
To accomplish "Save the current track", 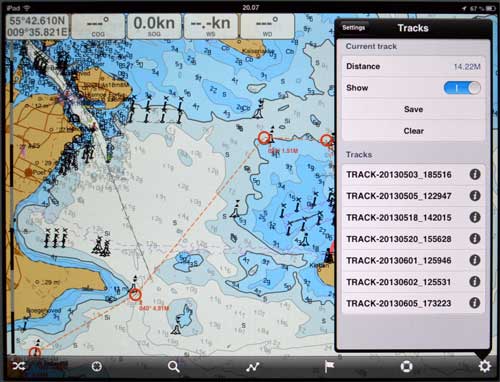I will (413, 109).
